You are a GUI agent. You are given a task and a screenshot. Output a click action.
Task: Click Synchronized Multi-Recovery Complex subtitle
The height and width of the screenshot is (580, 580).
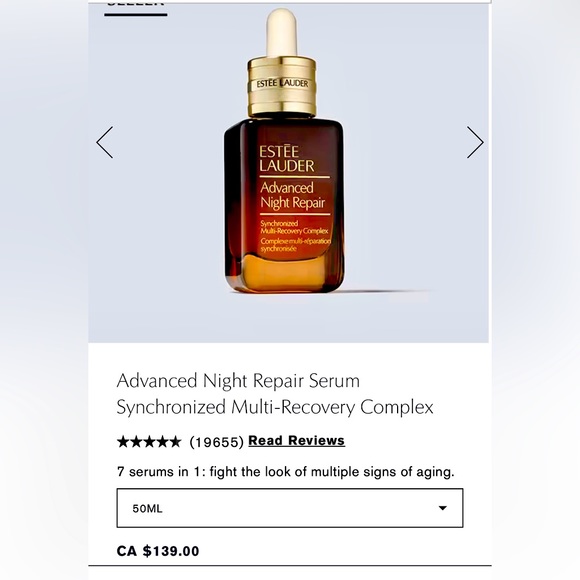pyautogui.click(x=275, y=407)
